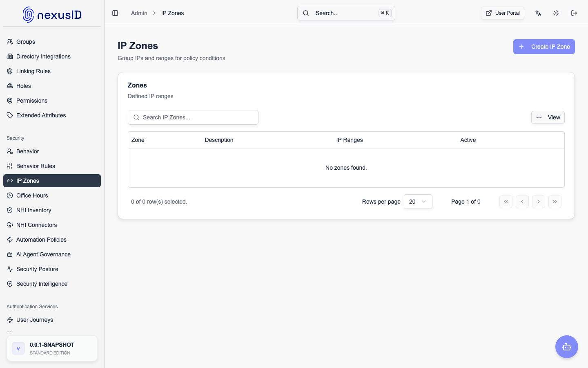Go to the next page
Viewport: 588px width, 368px height.
point(539,202)
